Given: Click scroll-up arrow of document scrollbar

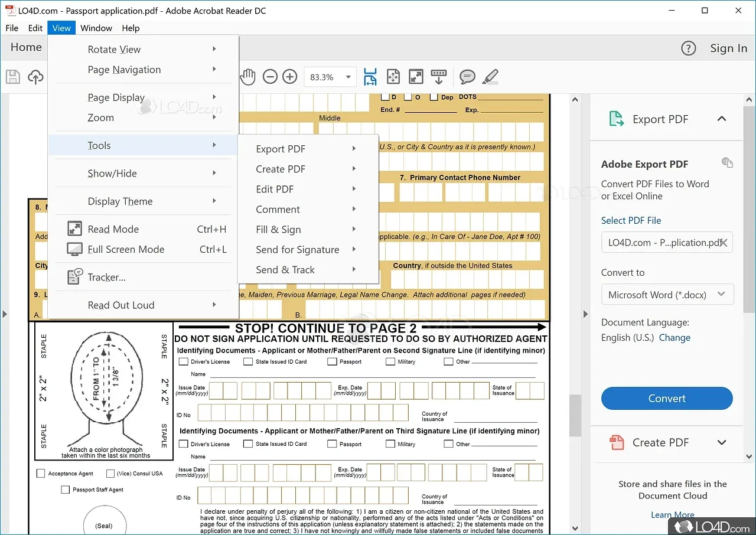Looking at the screenshot, I should pyautogui.click(x=575, y=100).
